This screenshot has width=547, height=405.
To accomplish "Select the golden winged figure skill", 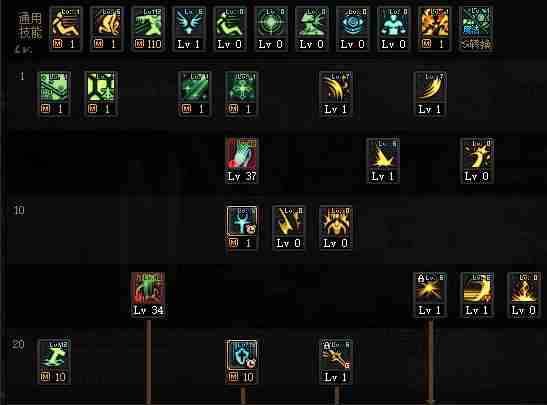I will coord(336,227).
